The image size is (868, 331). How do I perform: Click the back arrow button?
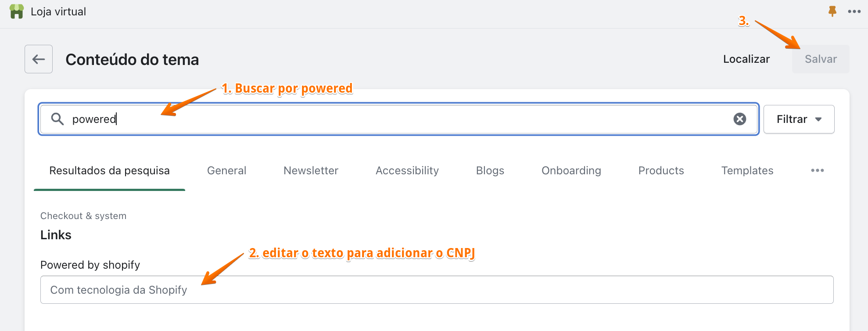pos(39,59)
